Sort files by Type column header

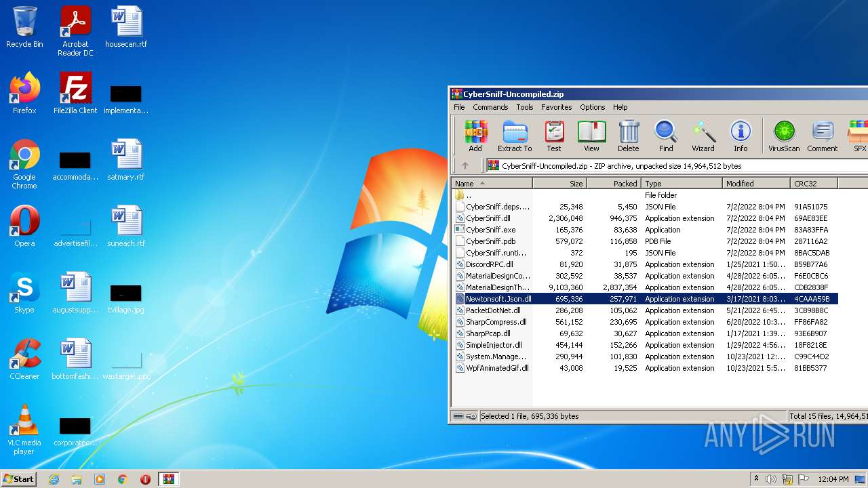pyautogui.click(x=682, y=183)
